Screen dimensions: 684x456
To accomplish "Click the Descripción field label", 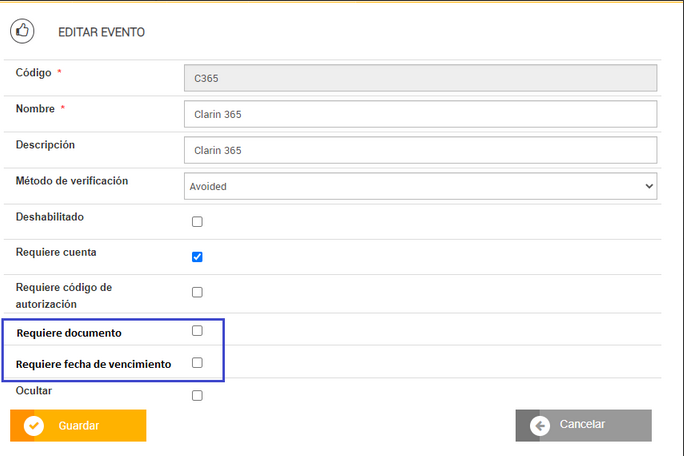I will (x=45, y=145).
